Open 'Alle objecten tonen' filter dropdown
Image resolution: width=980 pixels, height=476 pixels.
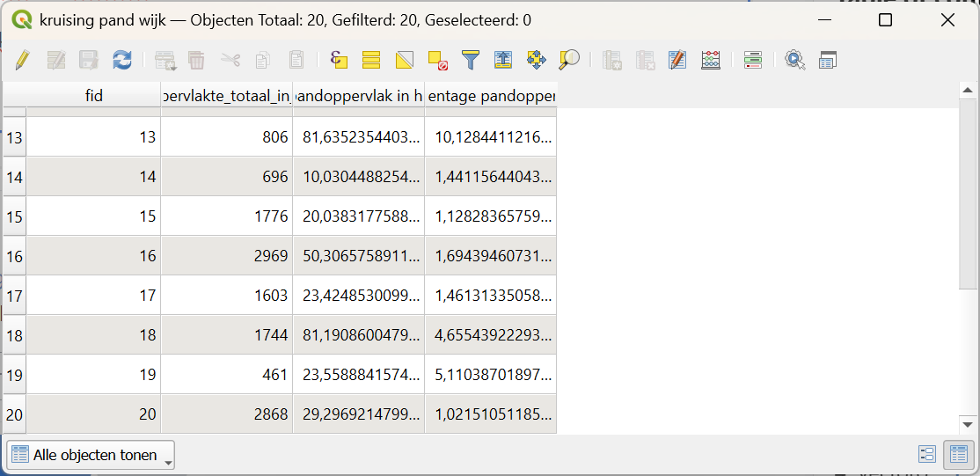[91, 455]
